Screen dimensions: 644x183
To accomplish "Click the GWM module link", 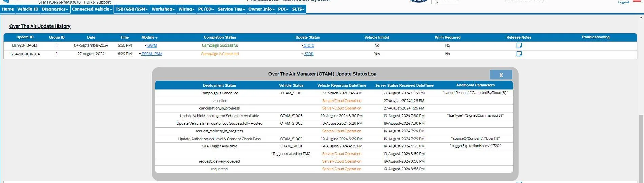I will pyautogui.click(x=152, y=45).
